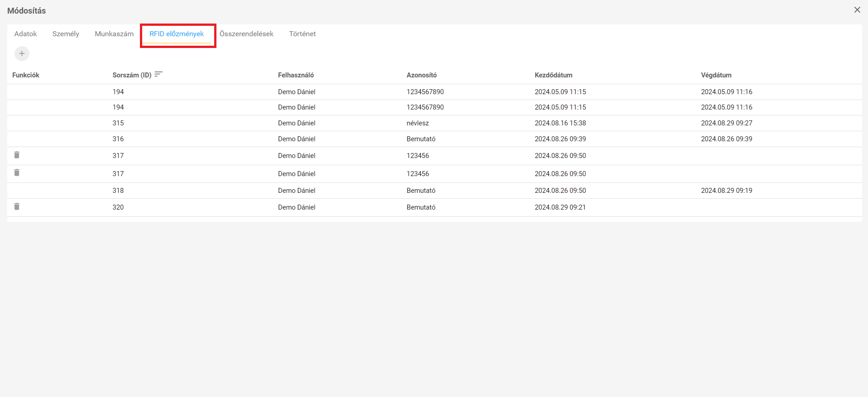Viewport: 868px width, 397px height.
Task: Open the Összerendelések tab
Action: click(x=246, y=34)
